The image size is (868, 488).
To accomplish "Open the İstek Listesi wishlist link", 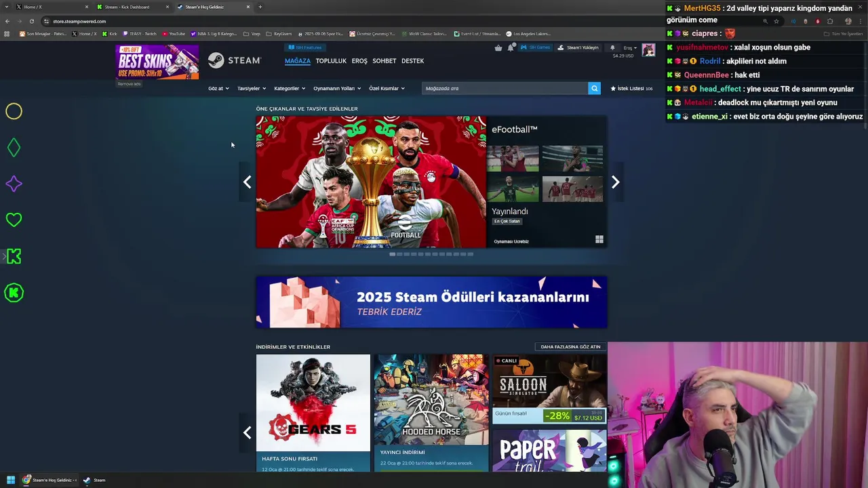I will (631, 88).
